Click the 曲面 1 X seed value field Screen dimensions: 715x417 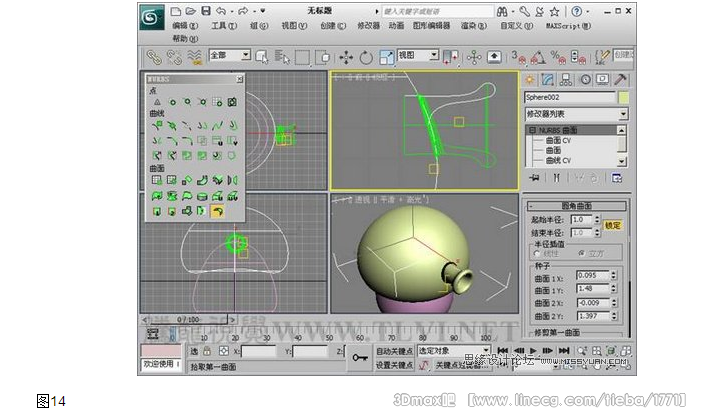pos(593,275)
